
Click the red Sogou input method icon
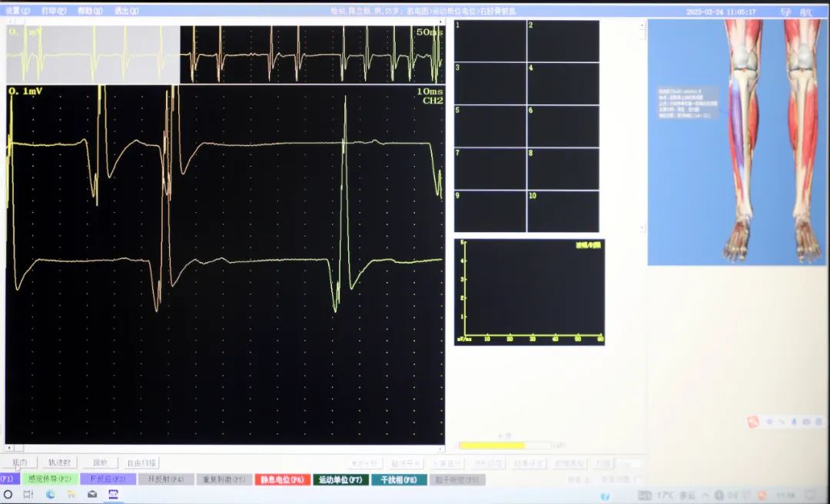pos(753,421)
